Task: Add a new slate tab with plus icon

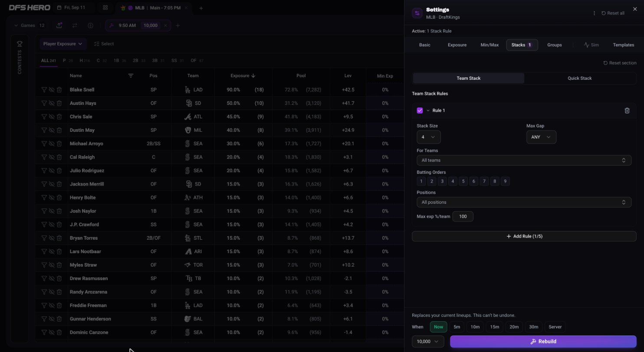Action: coord(200,8)
